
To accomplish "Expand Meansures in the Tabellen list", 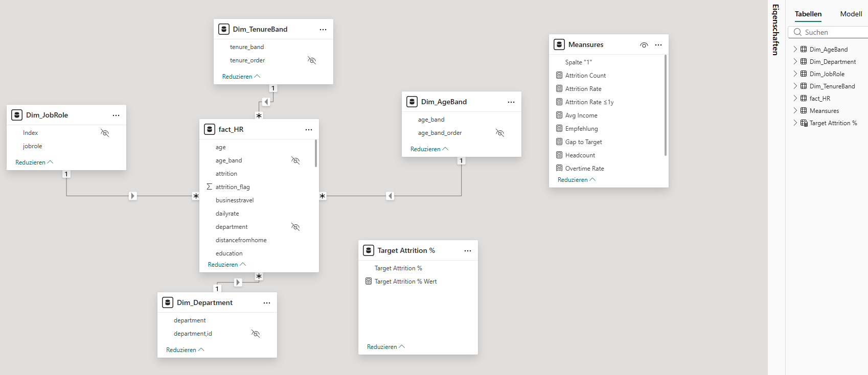I will [795, 111].
